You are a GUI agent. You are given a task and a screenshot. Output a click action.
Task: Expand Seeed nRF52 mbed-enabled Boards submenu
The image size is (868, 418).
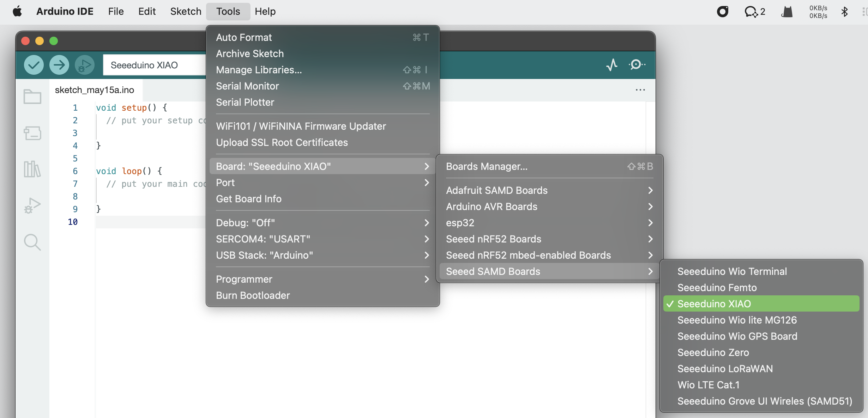pyautogui.click(x=549, y=255)
